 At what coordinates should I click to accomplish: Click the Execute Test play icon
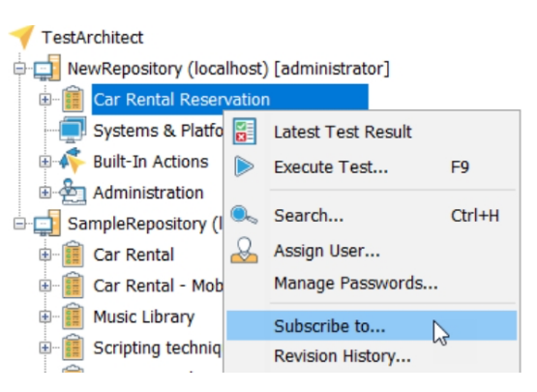click(x=244, y=166)
